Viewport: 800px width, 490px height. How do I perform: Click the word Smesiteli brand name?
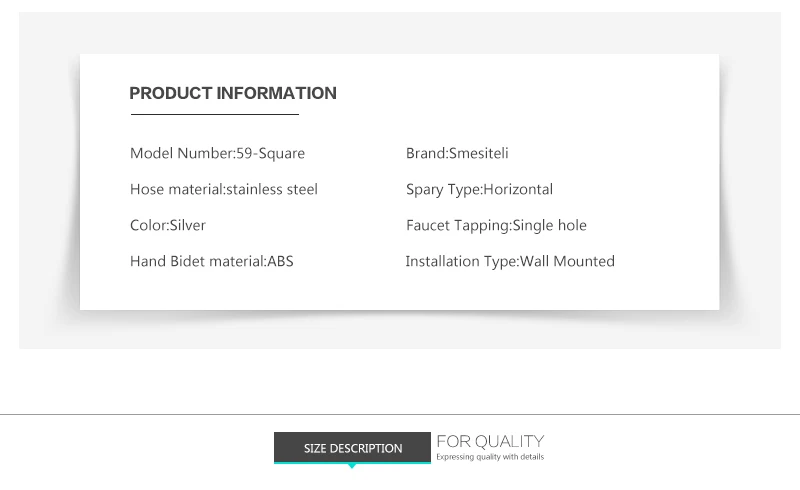tap(479, 153)
